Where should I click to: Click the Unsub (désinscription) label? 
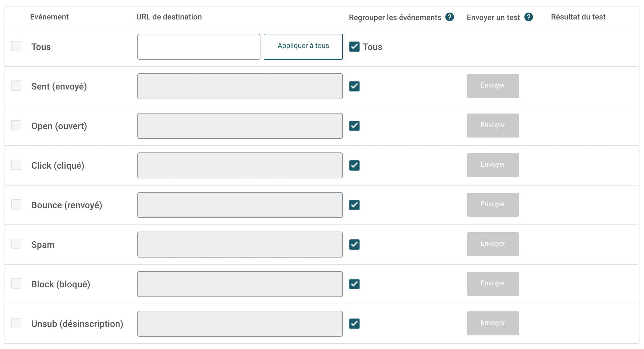click(x=77, y=324)
